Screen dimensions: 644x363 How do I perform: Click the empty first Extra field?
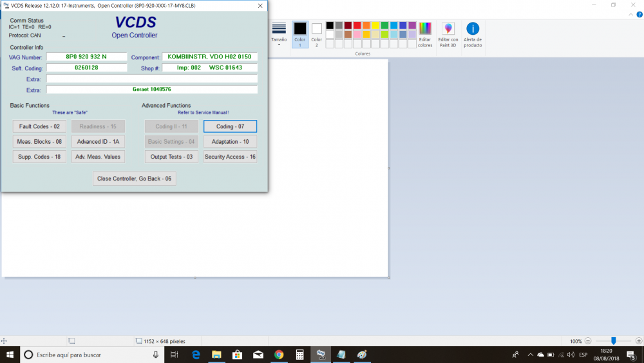pos(152,79)
